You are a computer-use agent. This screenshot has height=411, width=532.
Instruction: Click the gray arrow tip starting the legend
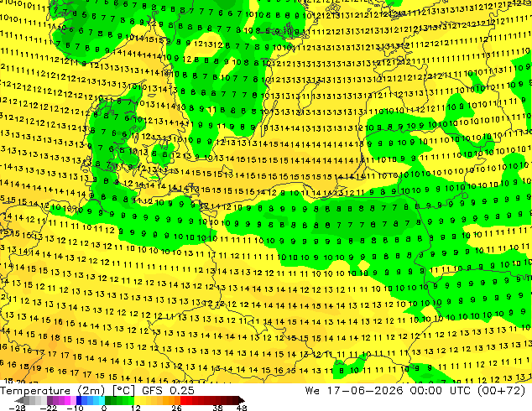19,400
